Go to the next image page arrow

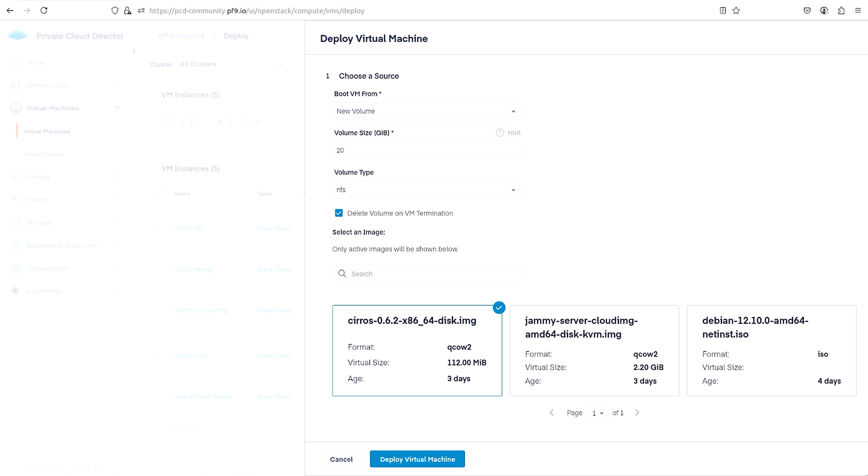pos(637,412)
